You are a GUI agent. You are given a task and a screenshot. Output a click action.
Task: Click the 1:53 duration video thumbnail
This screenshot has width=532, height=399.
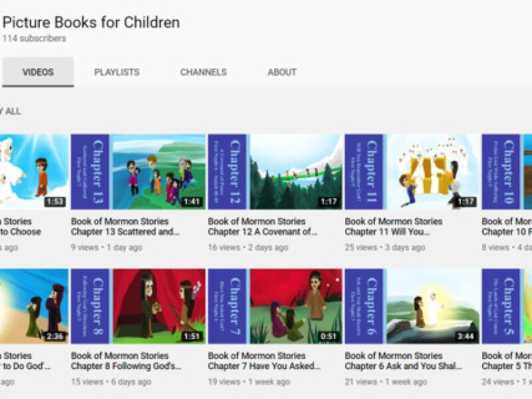pos(33,172)
